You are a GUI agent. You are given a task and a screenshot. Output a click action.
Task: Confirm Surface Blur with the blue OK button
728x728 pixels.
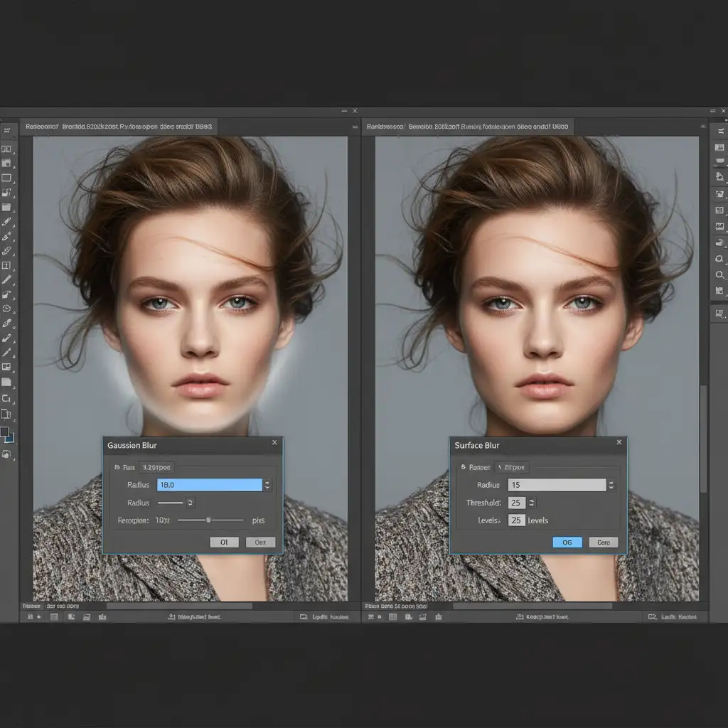coord(567,542)
